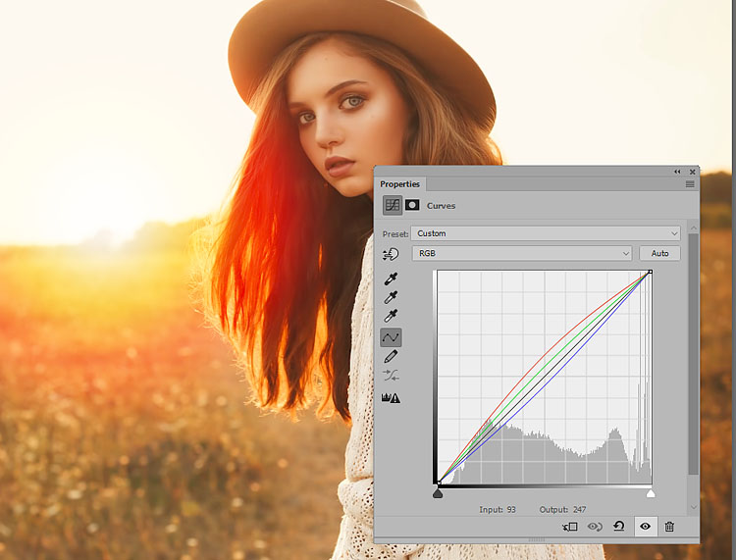Click the top-right curve control point
The height and width of the screenshot is (560, 736).
pyautogui.click(x=650, y=272)
